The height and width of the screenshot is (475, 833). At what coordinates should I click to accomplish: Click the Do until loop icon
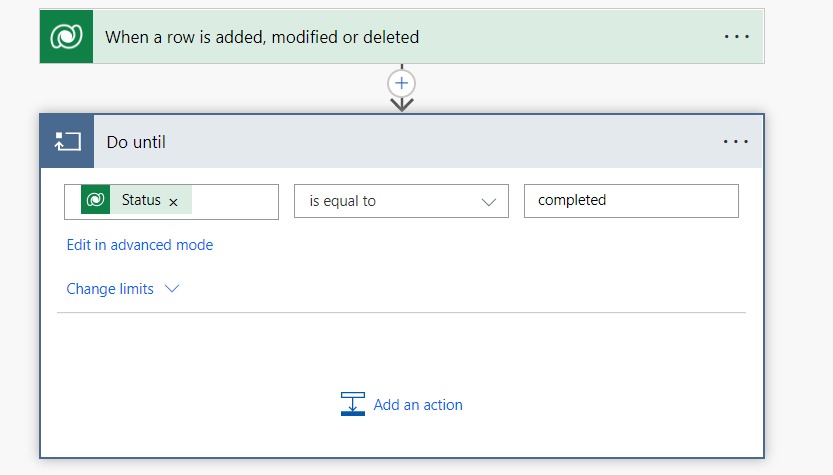coord(67,142)
